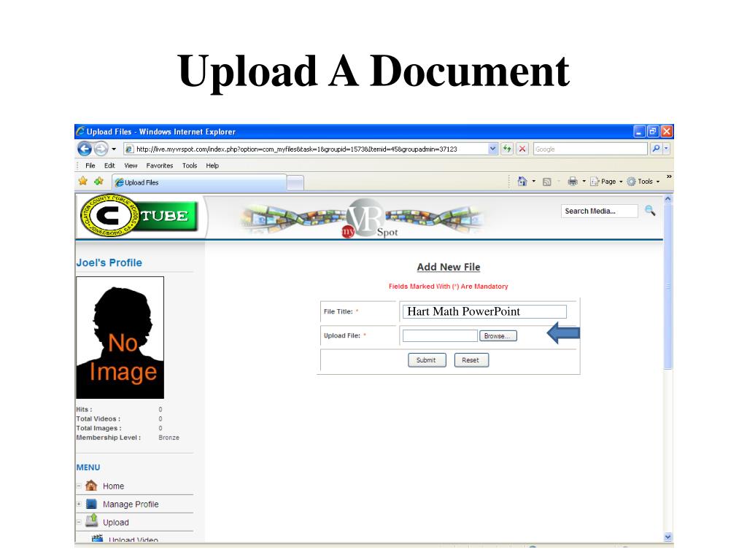Click the Membership Level Bronze value
This screenshot has width=747, height=560.
pyautogui.click(x=169, y=437)
